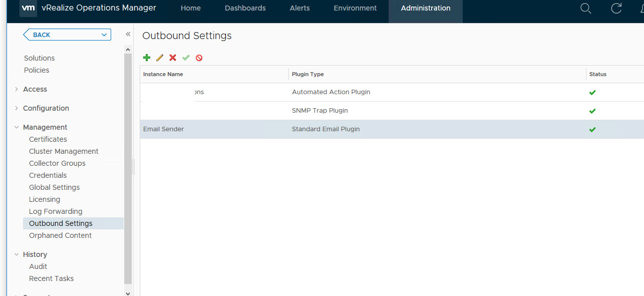
Task: Collapse the Management section
Action: (17, 127)
